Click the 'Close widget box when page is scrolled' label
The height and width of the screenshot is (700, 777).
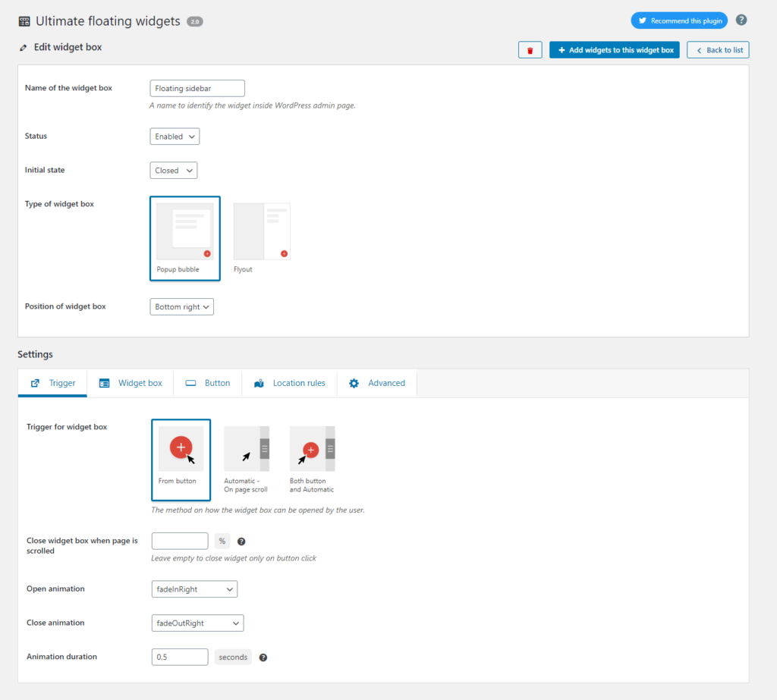click(82, 546)
